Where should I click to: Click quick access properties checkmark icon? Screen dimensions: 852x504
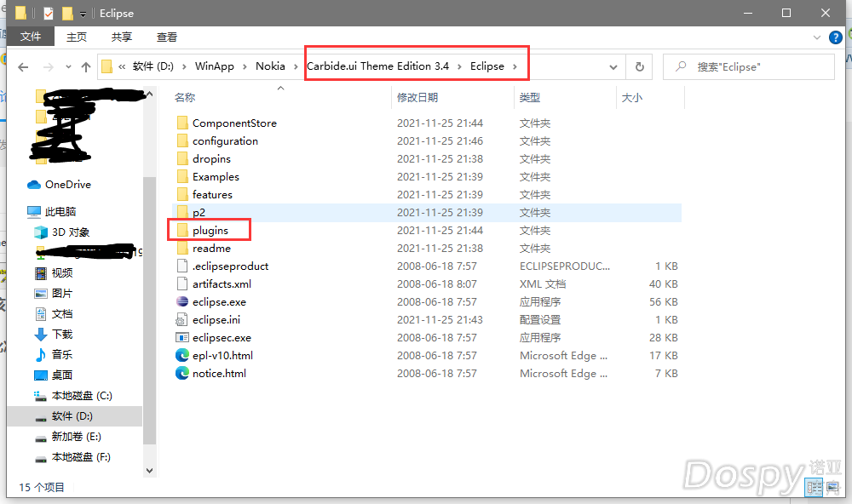[x=49, y=13]
